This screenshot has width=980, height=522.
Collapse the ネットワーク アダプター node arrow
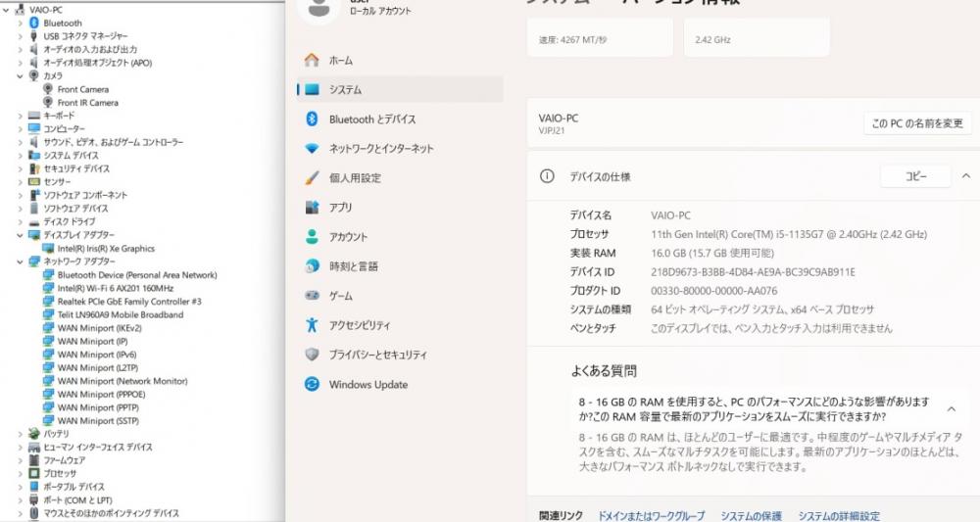pos(21,261)
